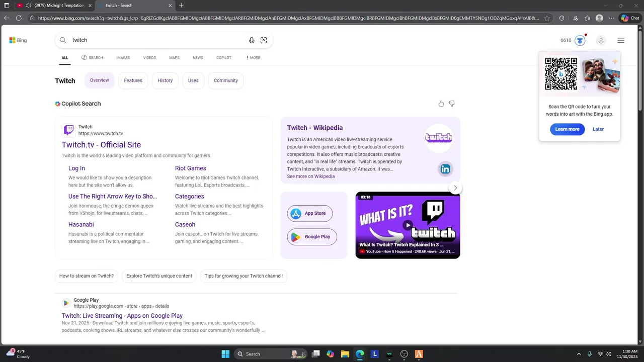Open Edge settings three-dots menu
Viewport: 644px width, 362px height.
point(611,18)
